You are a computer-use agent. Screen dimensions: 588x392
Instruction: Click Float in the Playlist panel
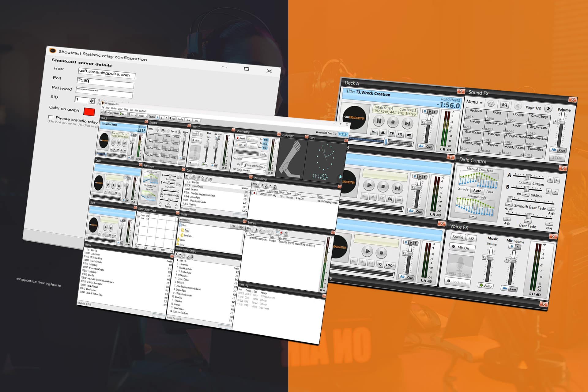click(234, 226)
